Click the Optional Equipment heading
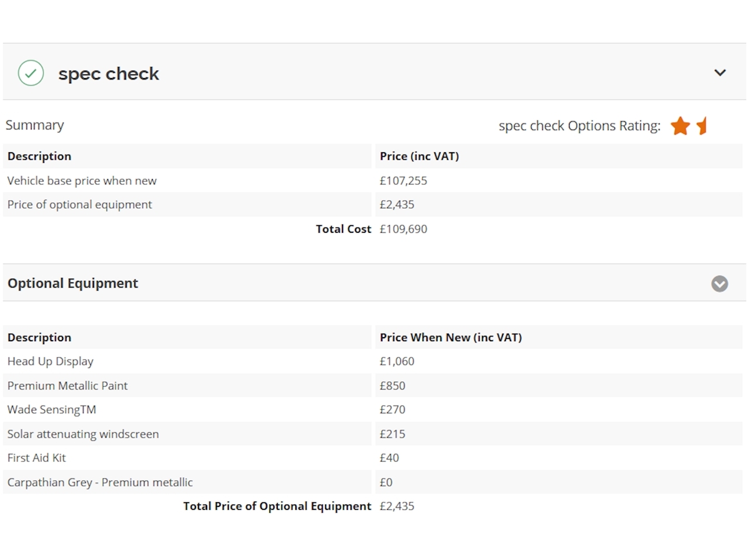This screenshot has height=560, width=747. [x=73, y=283]
